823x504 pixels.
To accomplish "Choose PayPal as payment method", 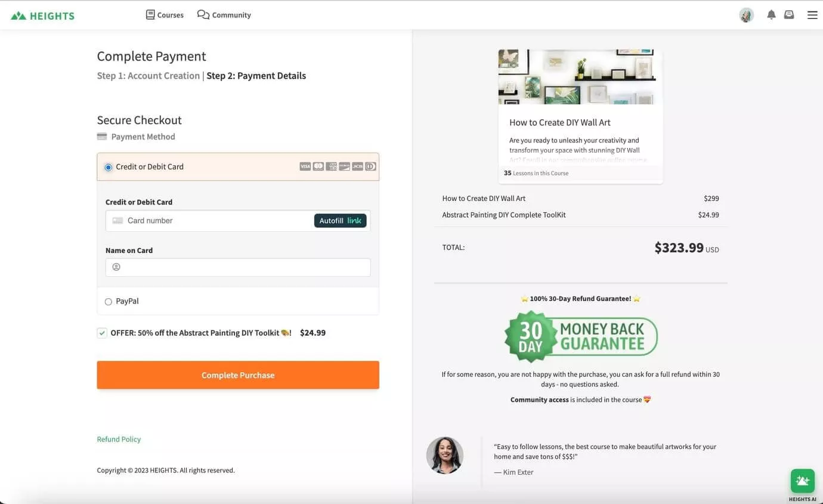I will 108,302.
